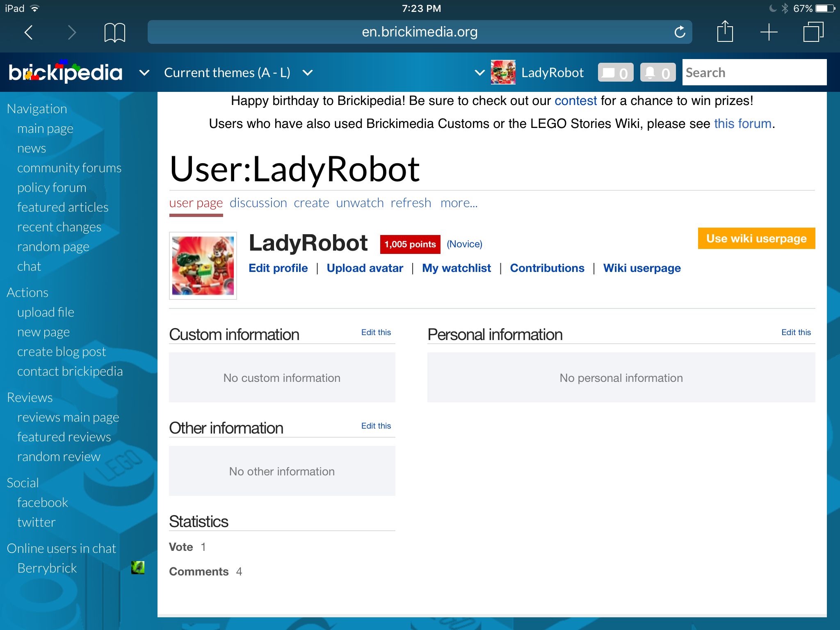Open the Edit profile link
Image resolution: width=840 pixels, height=630 pixels.
click(x=278, y=268)
